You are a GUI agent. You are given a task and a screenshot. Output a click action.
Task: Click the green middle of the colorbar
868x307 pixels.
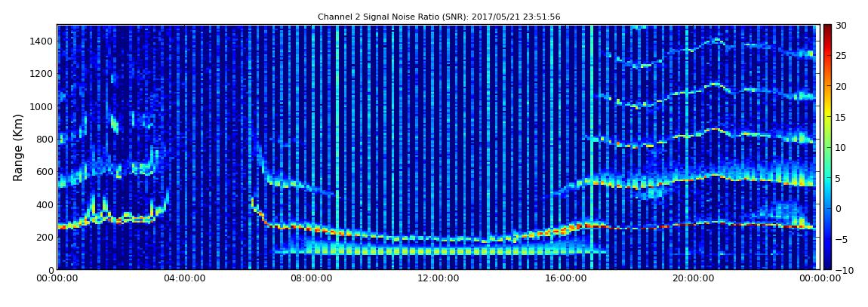[x=827, y=147]
